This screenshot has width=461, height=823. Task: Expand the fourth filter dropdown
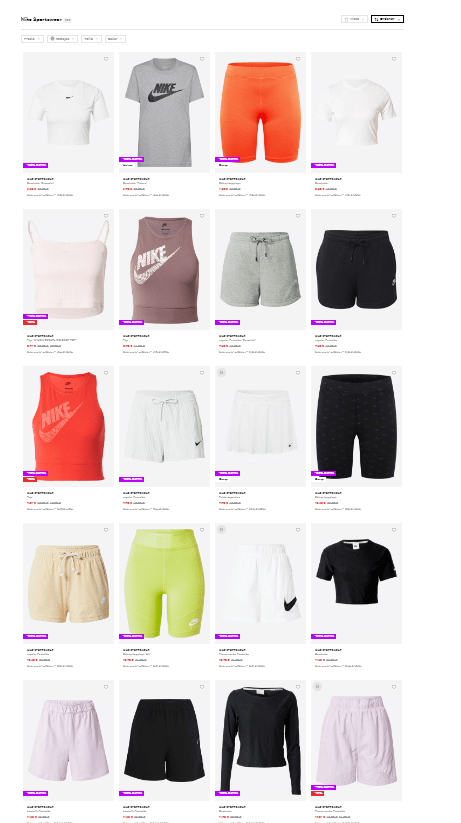click(x=116, y=39)
